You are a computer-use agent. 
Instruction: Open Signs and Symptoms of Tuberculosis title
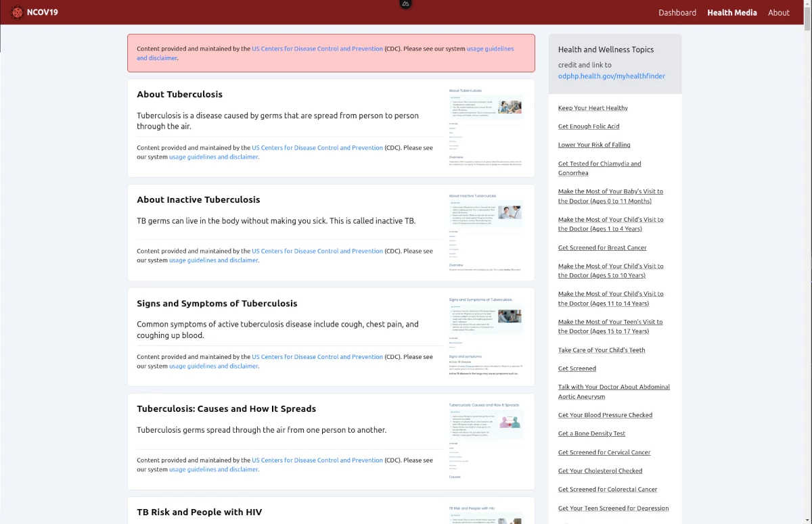coord(217,304)
